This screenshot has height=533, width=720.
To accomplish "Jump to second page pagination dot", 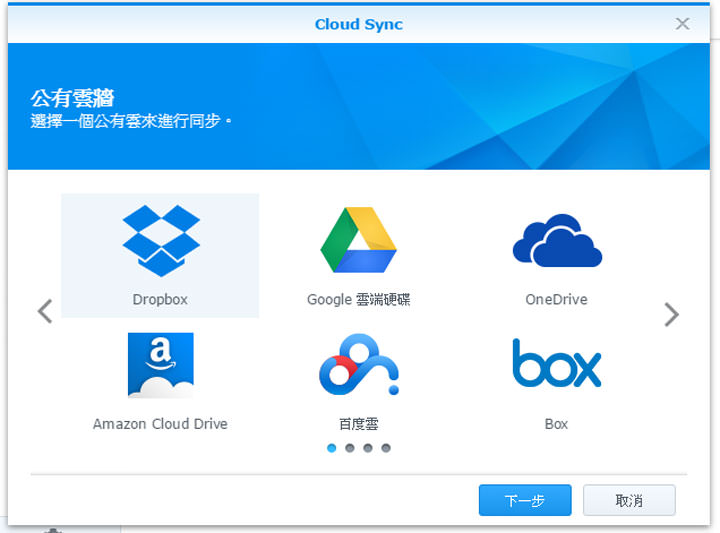I will pos(350,448).
